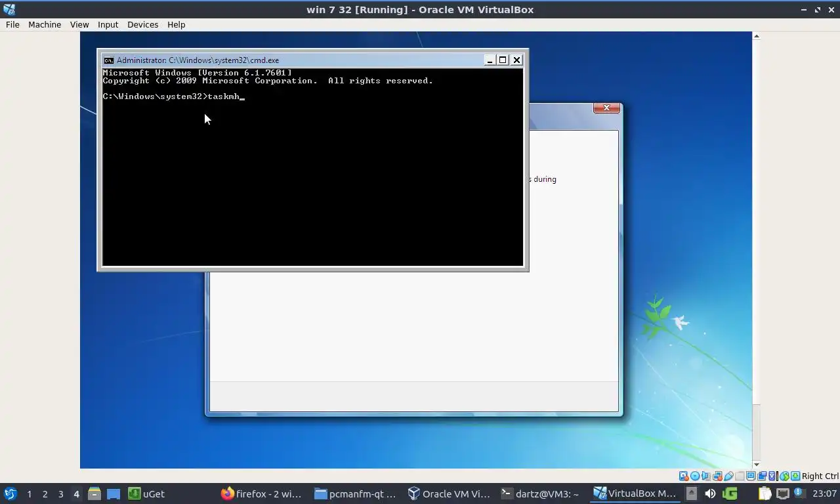
Task: Switch to workspace 4
Action: tap(76, 493)
